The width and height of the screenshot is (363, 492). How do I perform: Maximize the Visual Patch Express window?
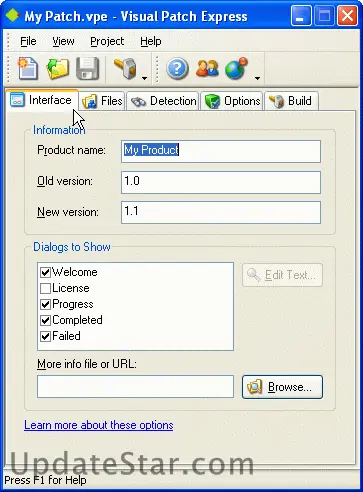pyautogui.click(x=324, y=16)
